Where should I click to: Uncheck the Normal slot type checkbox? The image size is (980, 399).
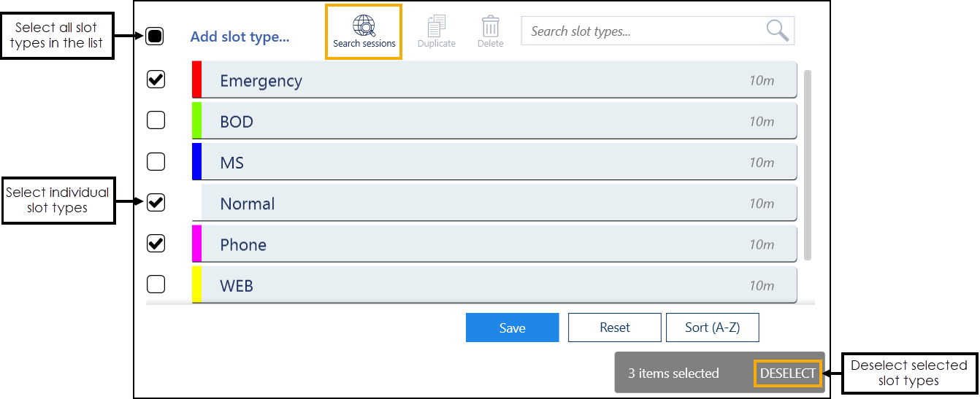(x=156, y=202)
